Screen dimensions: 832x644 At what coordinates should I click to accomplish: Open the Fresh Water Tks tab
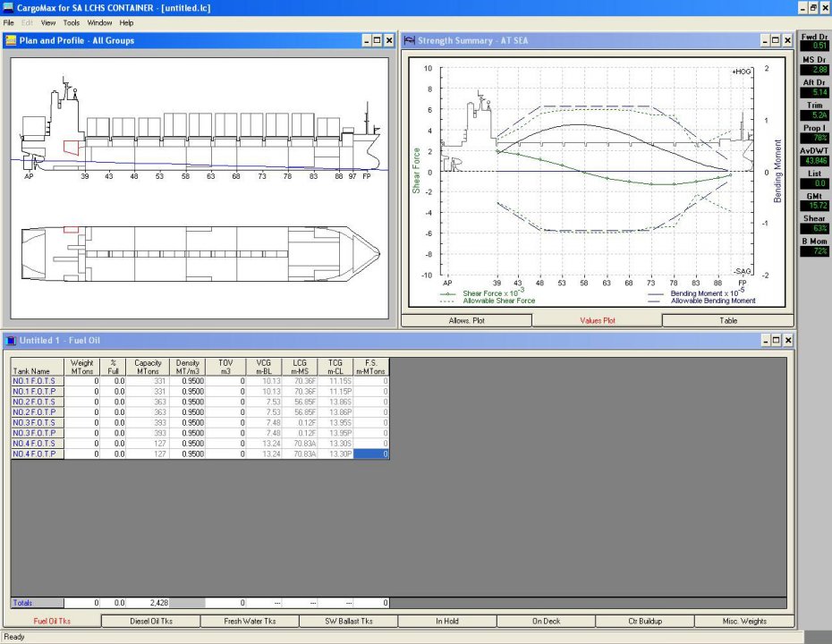pyautogui.click(x=250, y=621)
